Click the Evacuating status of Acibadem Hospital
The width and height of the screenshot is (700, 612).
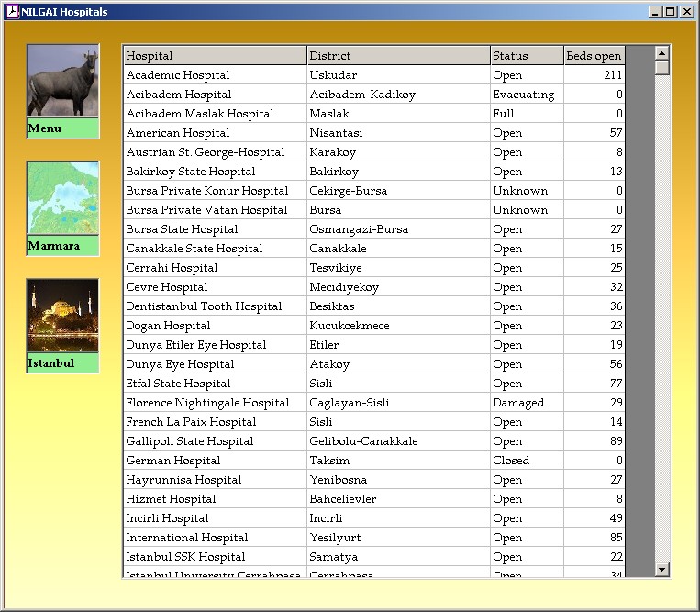524,95
